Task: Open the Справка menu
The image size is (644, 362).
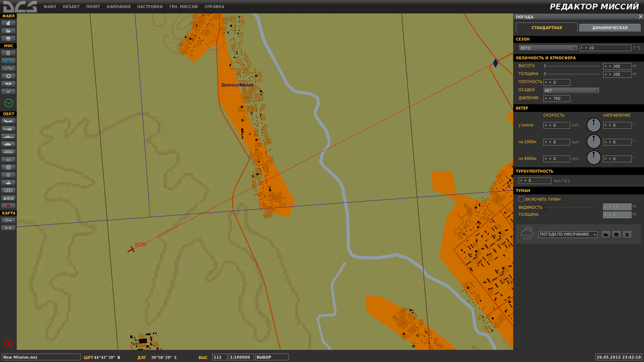Action: click(x=214, y=6)
